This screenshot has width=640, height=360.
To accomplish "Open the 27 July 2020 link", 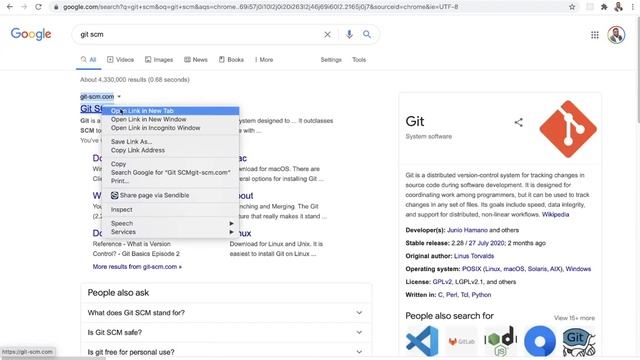I will coord(486,243).
